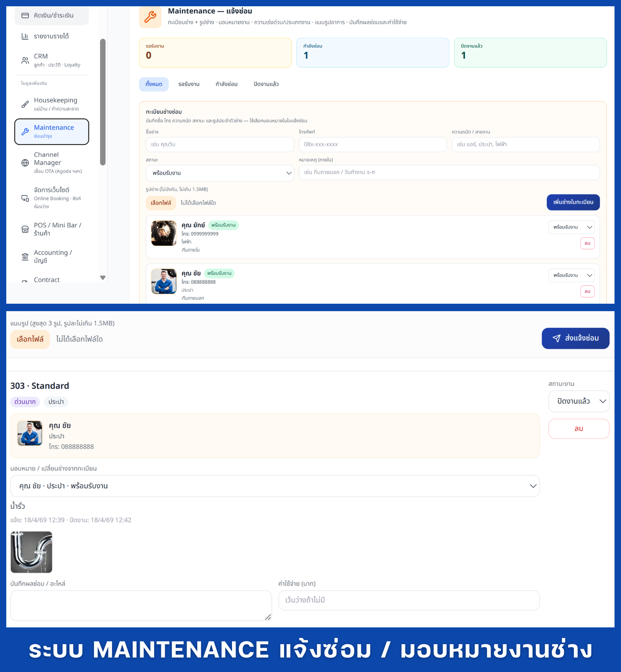Open สถานะงาน ปิดงานแล้ว dropdown
621x672 pixels.
click(579, 402)
